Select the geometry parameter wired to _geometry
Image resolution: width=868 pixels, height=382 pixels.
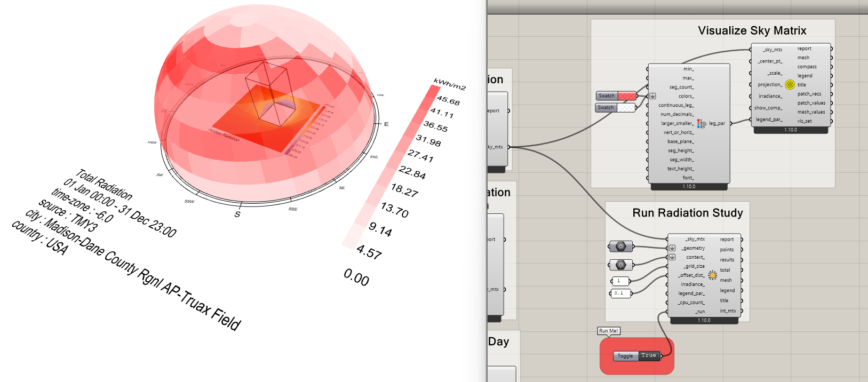pyautogui.click(x=620, y=246)
